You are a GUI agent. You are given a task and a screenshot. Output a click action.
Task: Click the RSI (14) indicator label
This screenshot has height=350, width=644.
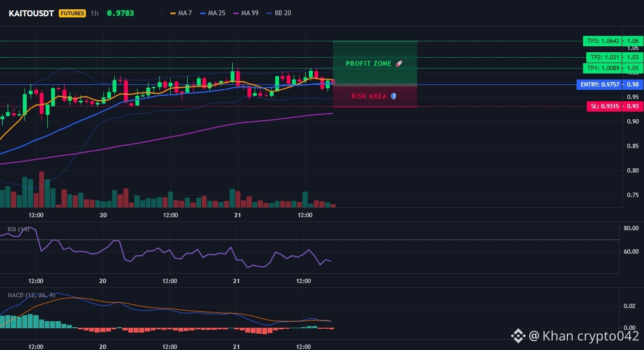(x=18, y=229)
